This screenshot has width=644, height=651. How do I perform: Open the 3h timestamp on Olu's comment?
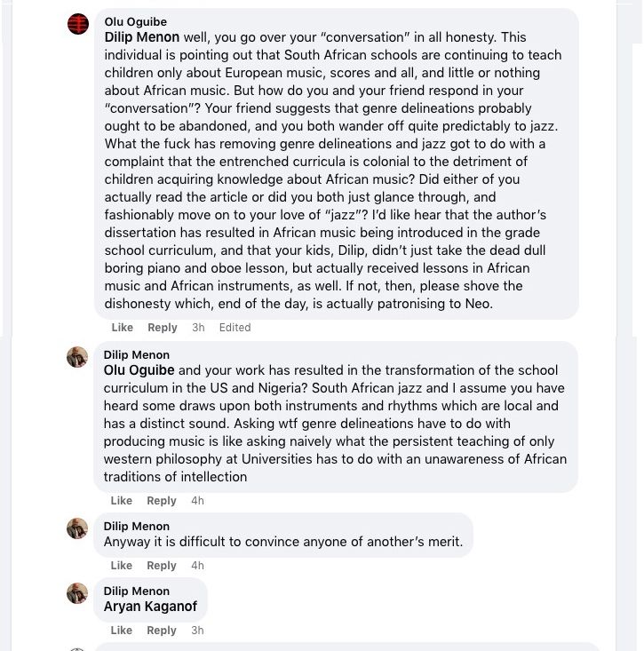coord(198,328)
